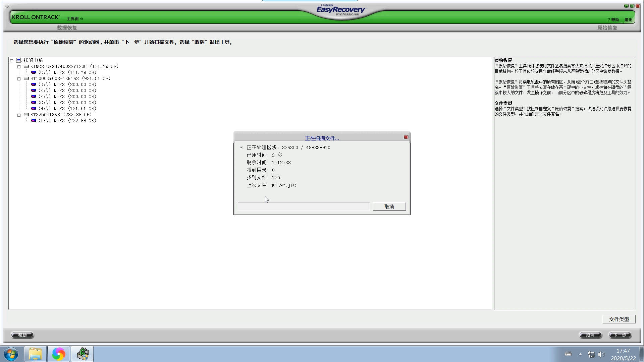The width and height of the screenshot is (644, 362).
Task: Open the Windows Start menu
Action: point(11,354)
